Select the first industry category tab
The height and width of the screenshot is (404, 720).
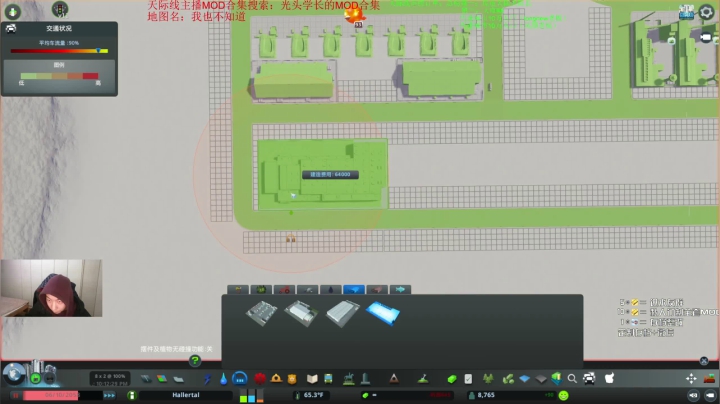pyautogui.click(x=238, y=290)
